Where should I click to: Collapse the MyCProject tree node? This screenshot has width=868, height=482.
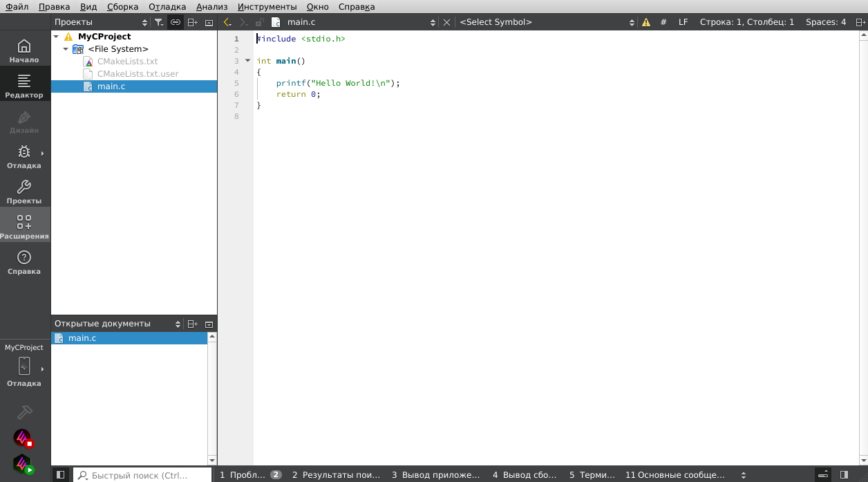click(x=56, y=37)
